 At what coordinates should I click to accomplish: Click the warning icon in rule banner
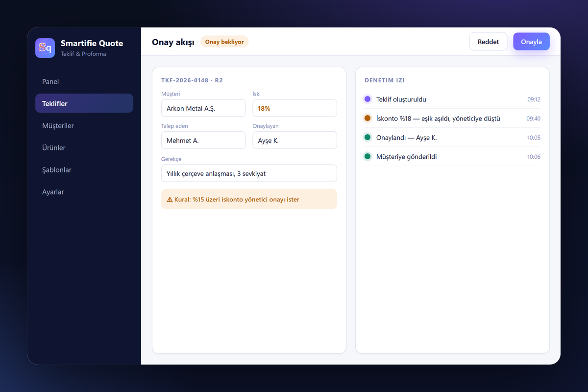(x=170, y=199)
